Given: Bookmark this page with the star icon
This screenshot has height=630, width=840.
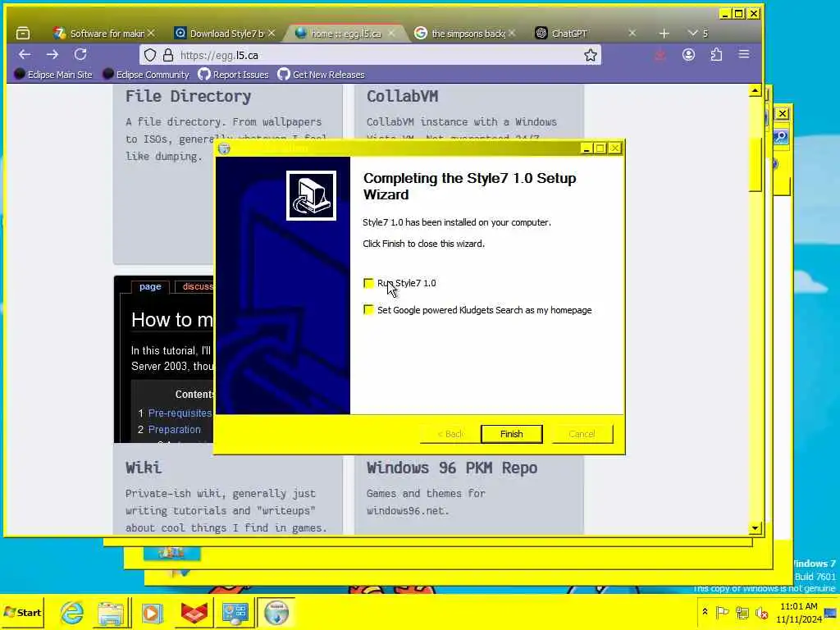Looking at the screenshot, I should point(591,55).
